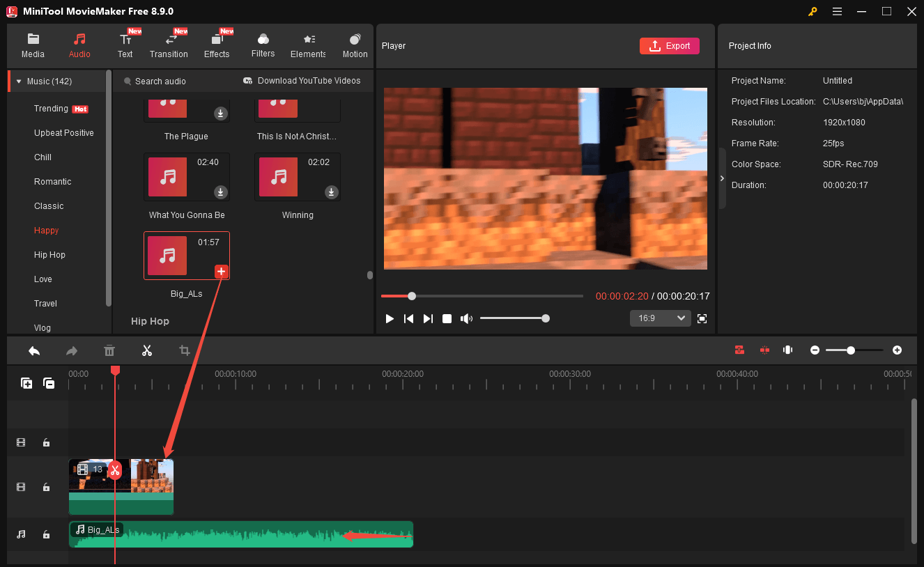
Task: Toggle lock on the main video track
Action: click(46, 487)
